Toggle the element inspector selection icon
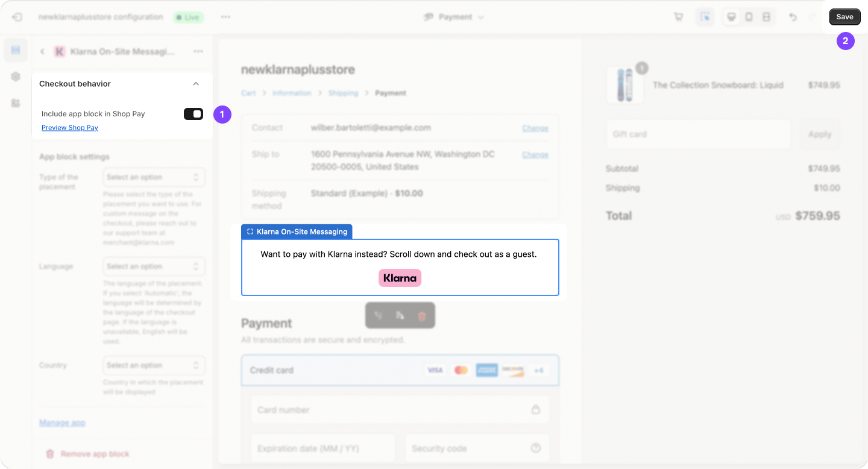868x469 pixels. (705, 17)
